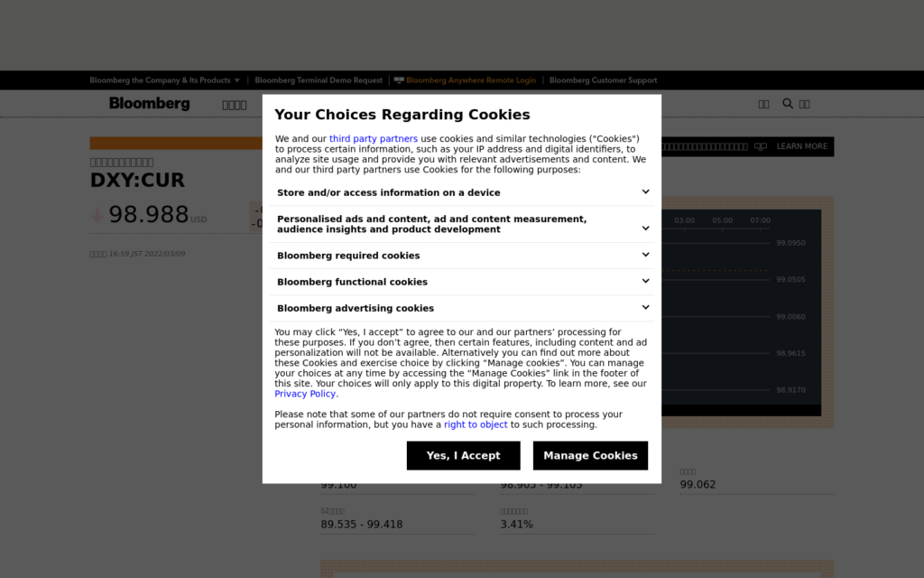Open the third party partners link
924x578 pixels.
click(373, 138)
